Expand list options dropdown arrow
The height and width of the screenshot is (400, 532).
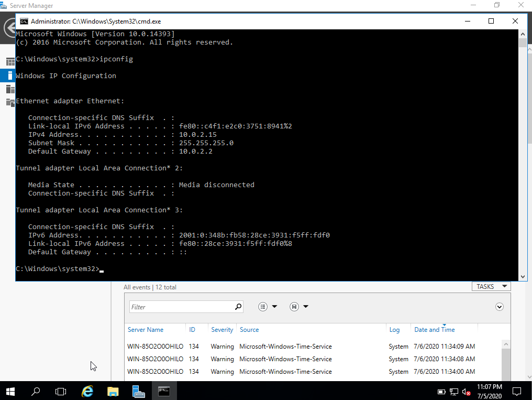point(274,307)
